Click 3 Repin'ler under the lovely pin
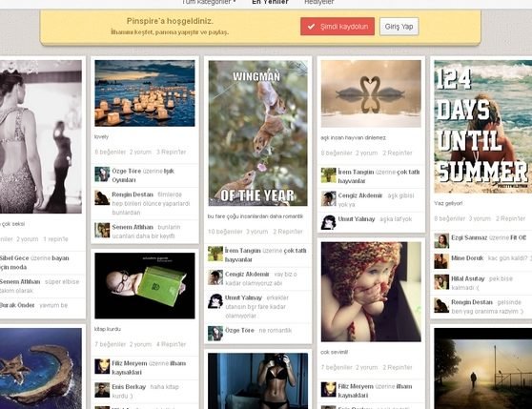Screen dimensions: 532x409 pos(171,152)
